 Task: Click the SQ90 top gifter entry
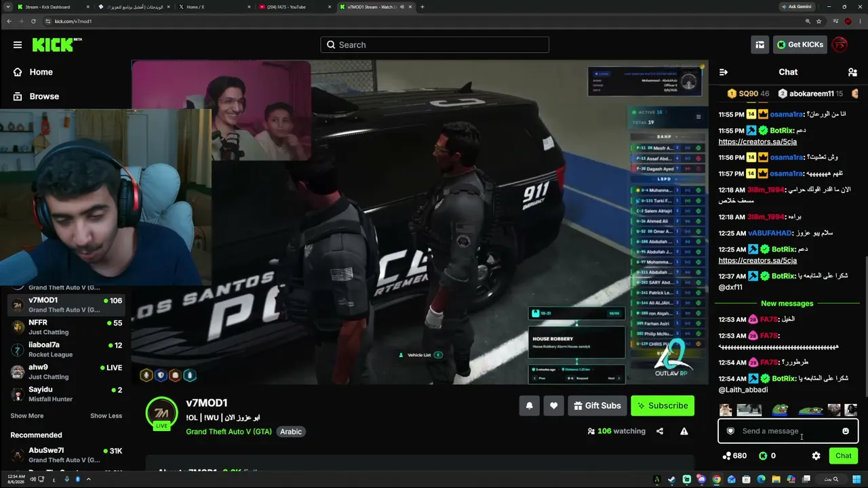[x=748, y=94]
